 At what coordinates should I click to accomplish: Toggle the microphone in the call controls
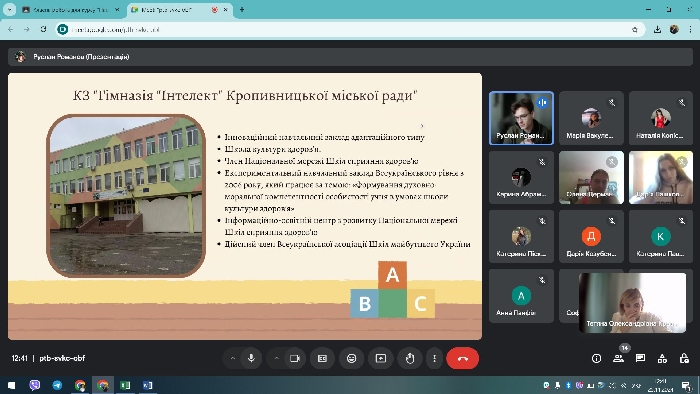click(x=251, y=358)
